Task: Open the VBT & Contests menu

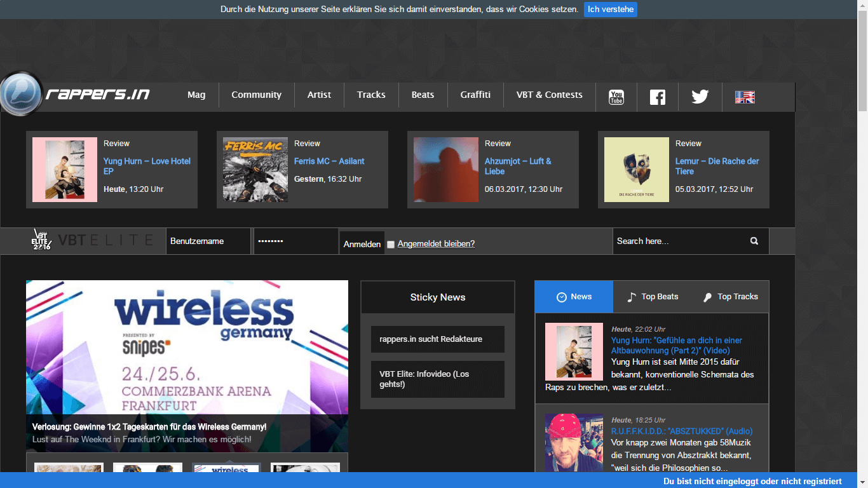Action: (549, 95)
